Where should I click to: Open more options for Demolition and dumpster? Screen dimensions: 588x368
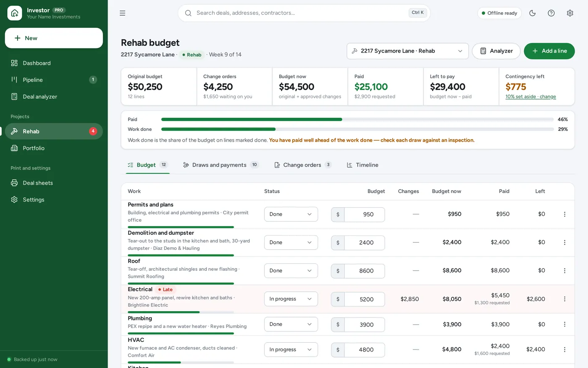(564, 242)
